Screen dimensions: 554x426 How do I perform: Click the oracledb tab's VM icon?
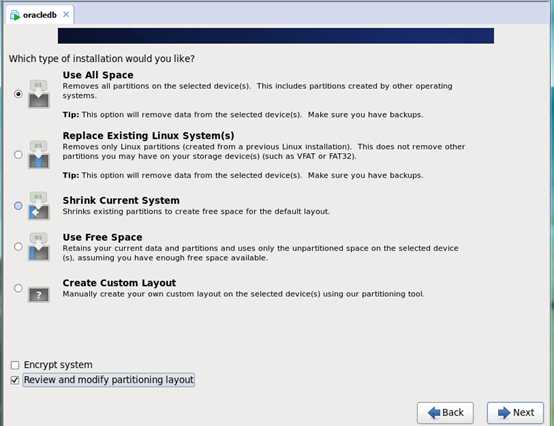15,15
